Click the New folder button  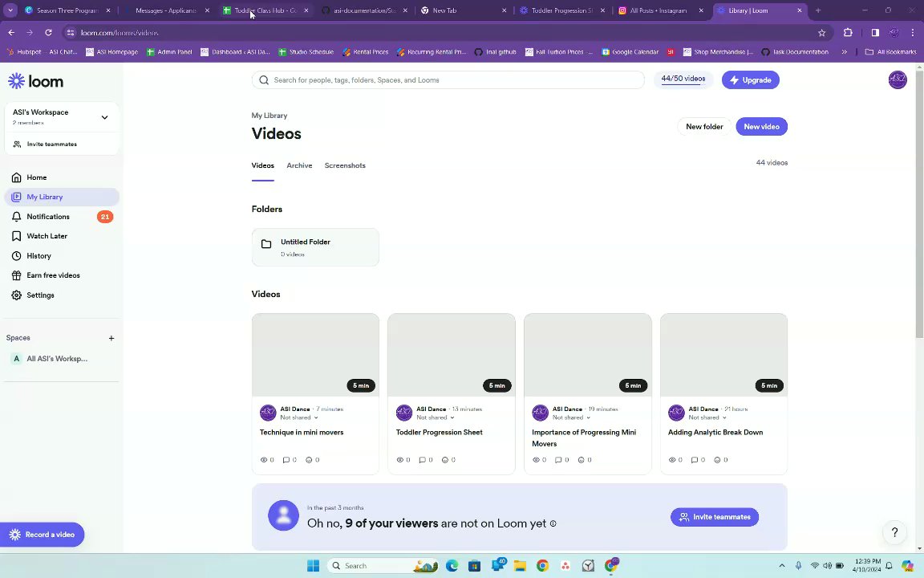tap(704, 127)
